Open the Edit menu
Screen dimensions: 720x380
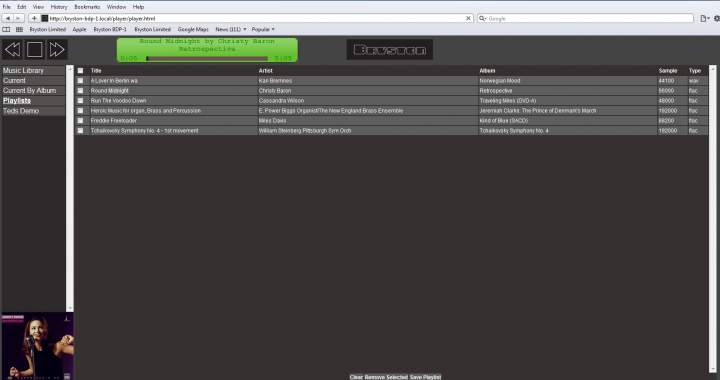tap(22, 7)
